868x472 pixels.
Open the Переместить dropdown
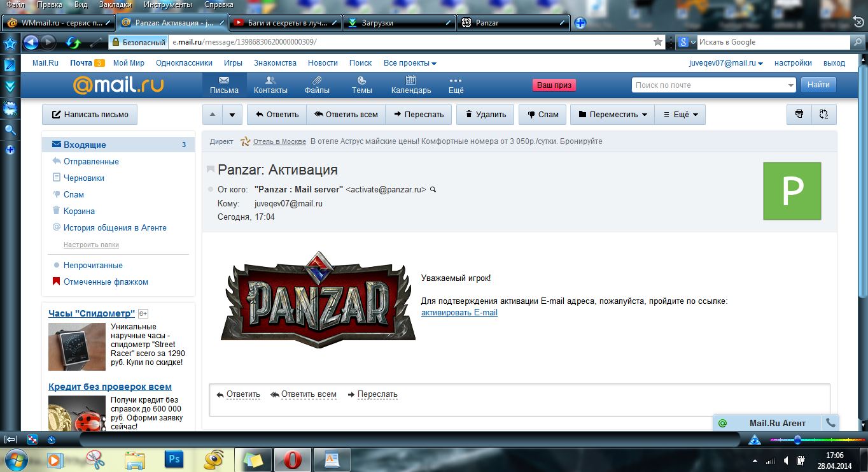[613, 115]
